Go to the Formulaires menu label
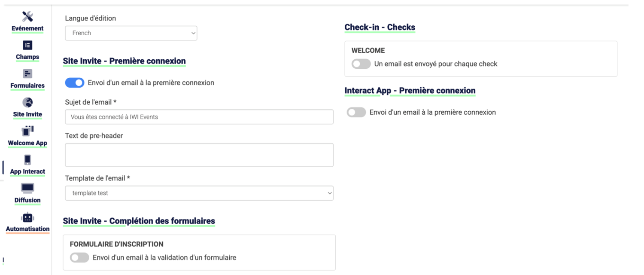 (27, 86)
